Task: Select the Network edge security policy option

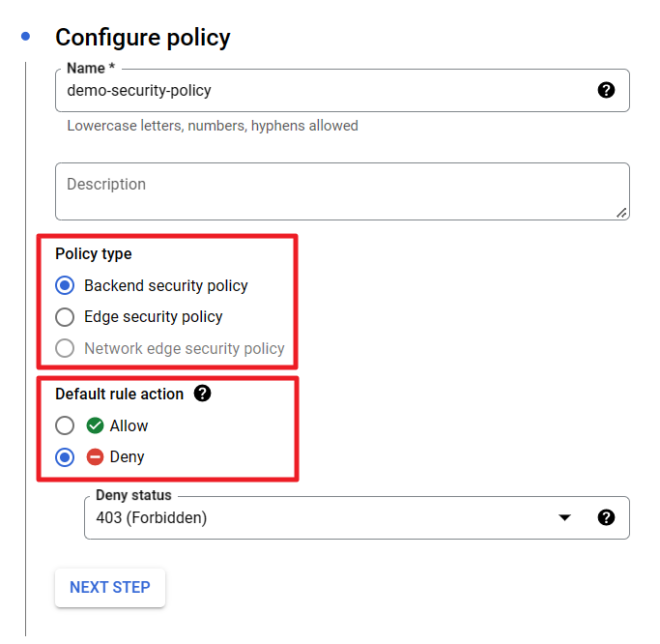Action: click(65, 348)
